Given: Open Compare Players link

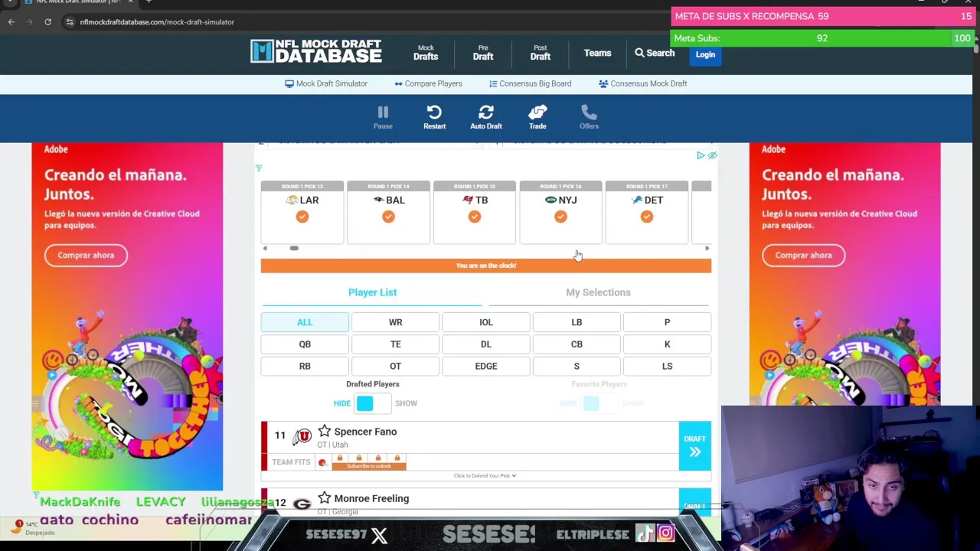Looking at the screenshot, I should click(x=428, y=83).
